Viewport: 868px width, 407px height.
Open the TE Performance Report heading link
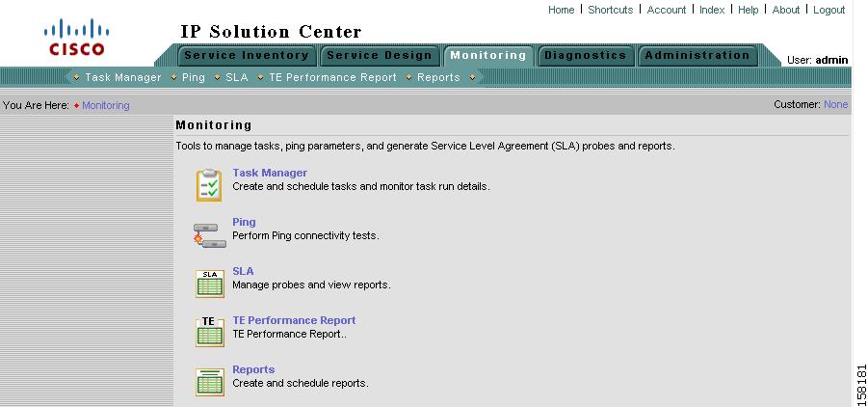coord(294,320)
